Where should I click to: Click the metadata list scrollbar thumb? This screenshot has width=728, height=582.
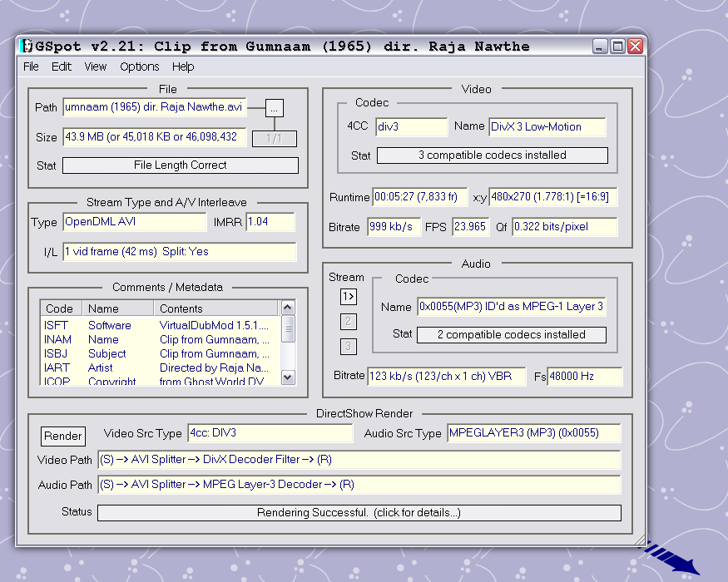pos(288,328)
